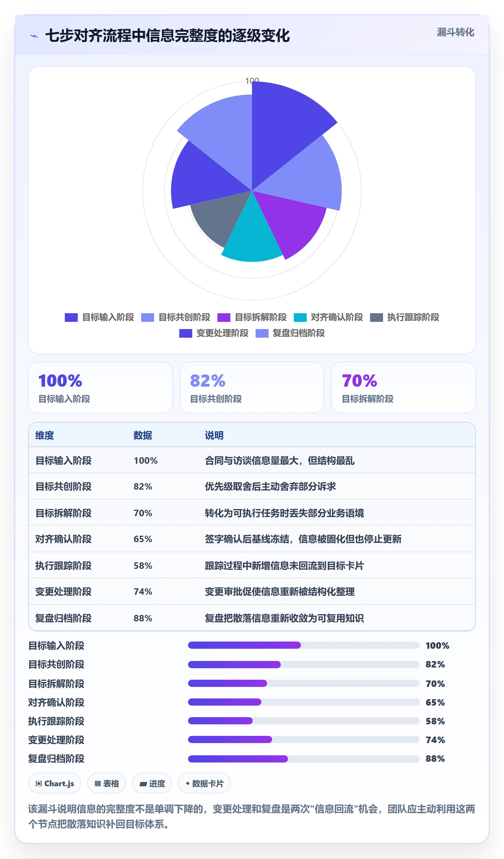Click the 对齐确认阶段 65% progress bar

point(304,702)
